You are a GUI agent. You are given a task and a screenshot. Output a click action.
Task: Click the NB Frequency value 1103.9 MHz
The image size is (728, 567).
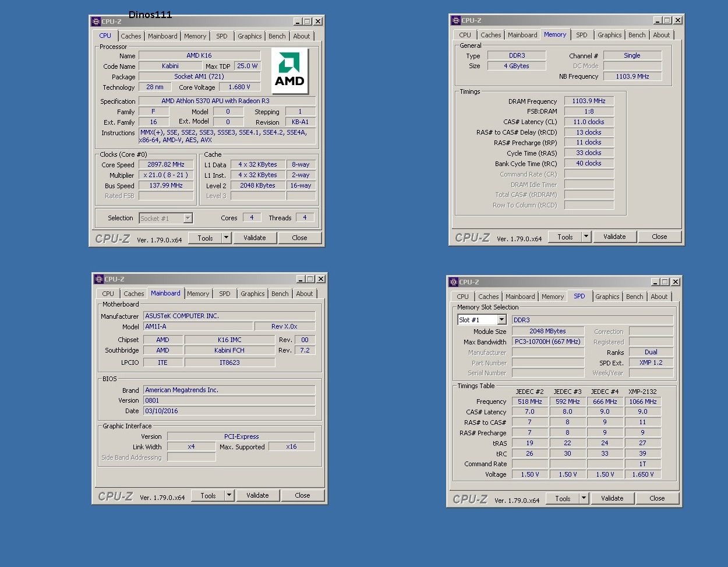[632, 76]
